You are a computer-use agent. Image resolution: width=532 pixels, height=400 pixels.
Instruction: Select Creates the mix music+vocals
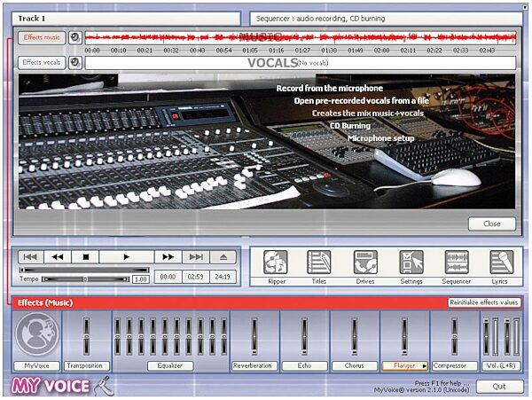[368, 114]
